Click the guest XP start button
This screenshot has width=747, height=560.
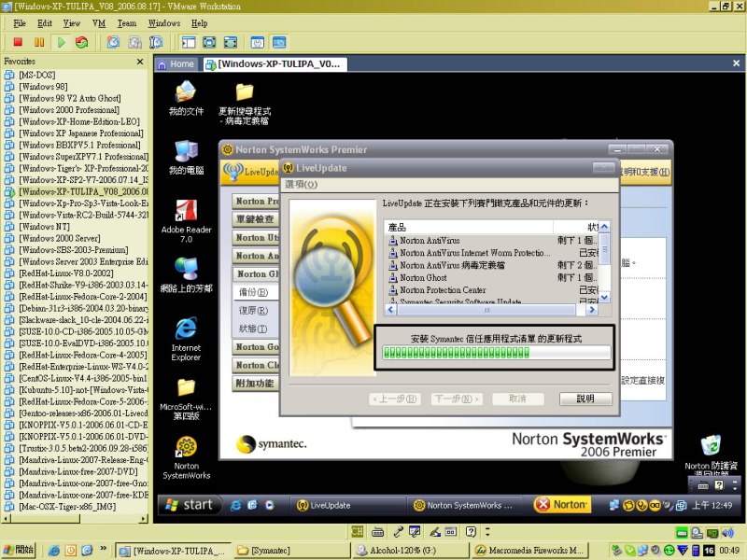point(190,505)
